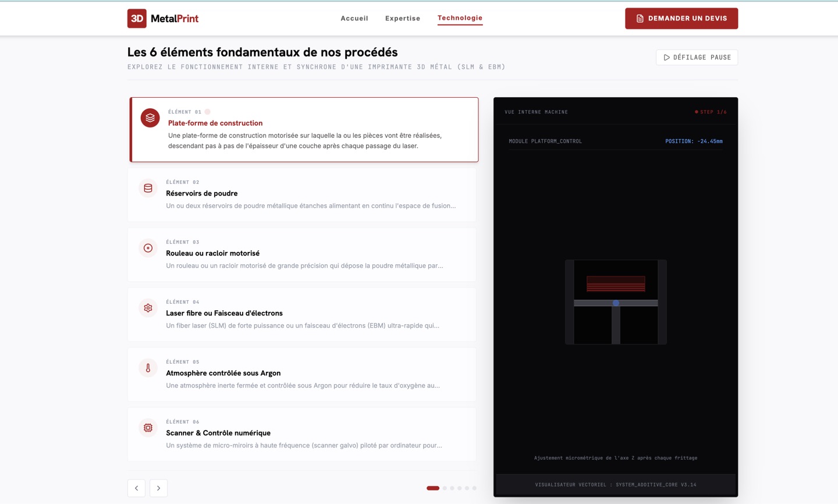Request a quote via Demander un devis

681,19
